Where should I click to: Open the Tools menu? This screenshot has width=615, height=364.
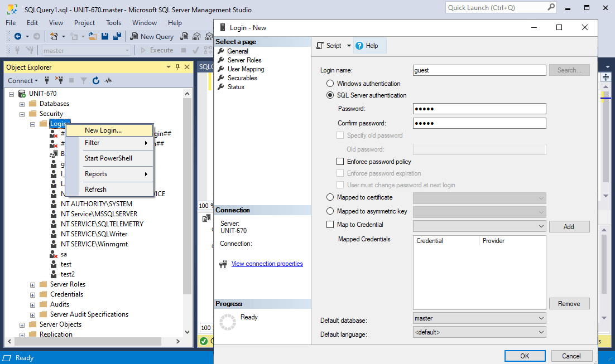[x=113, y=23]
